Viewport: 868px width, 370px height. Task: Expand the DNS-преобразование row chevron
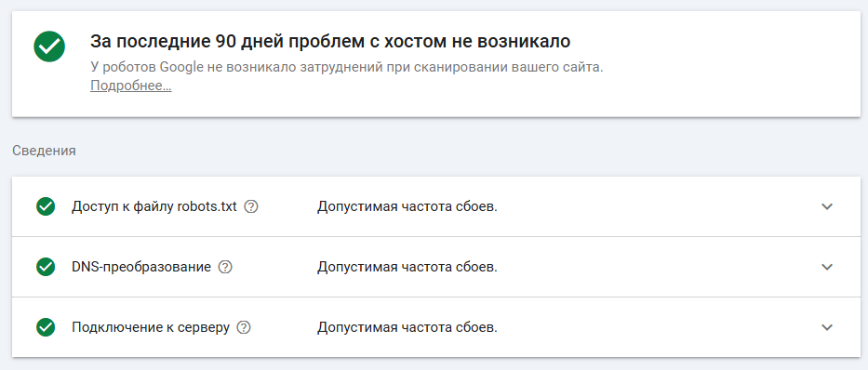827,267
